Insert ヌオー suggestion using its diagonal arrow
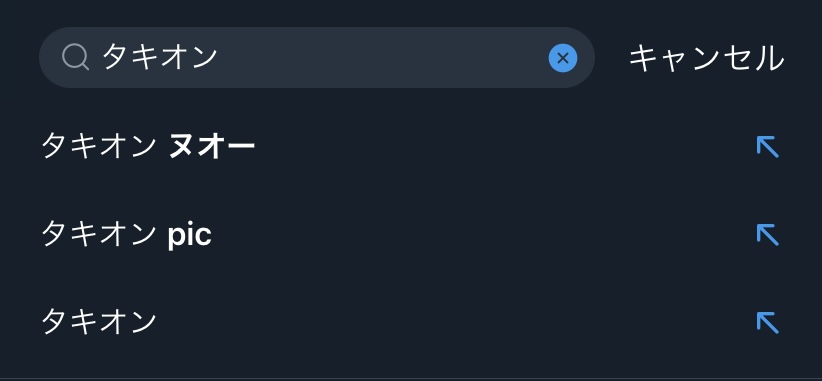The image size is (822, 381). click(767, 146)
